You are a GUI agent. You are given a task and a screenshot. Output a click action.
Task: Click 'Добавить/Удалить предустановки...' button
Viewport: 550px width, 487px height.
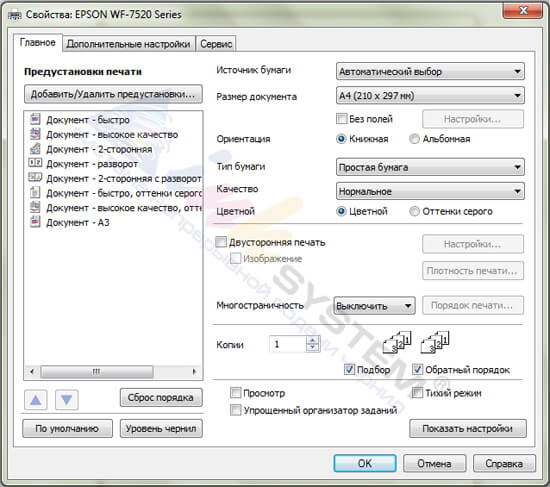pos(113,94)
